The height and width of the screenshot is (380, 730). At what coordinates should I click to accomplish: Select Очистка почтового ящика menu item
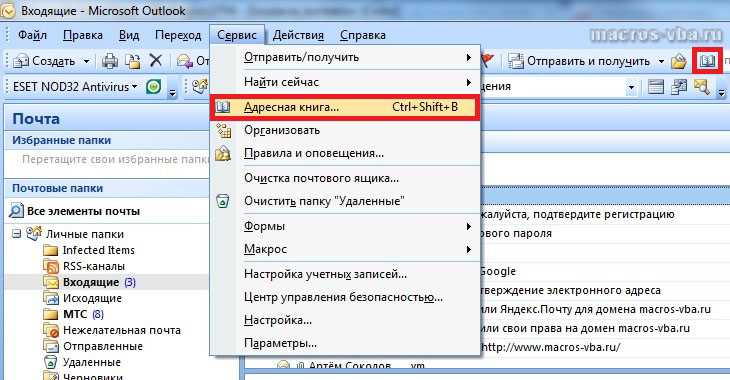(345, 178)
